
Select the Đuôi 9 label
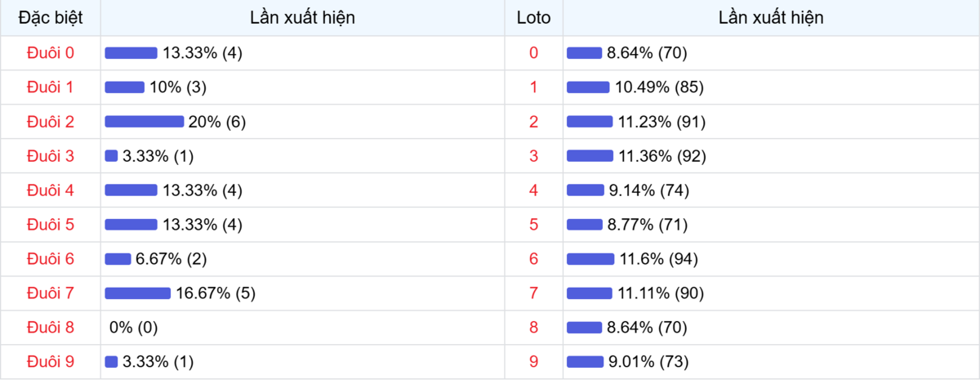(x=51, y=362)
